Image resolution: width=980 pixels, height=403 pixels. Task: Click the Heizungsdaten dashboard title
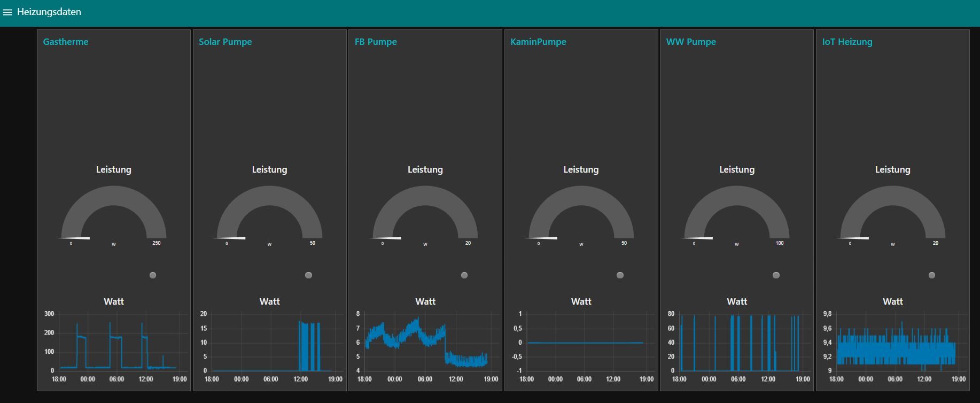49,12
